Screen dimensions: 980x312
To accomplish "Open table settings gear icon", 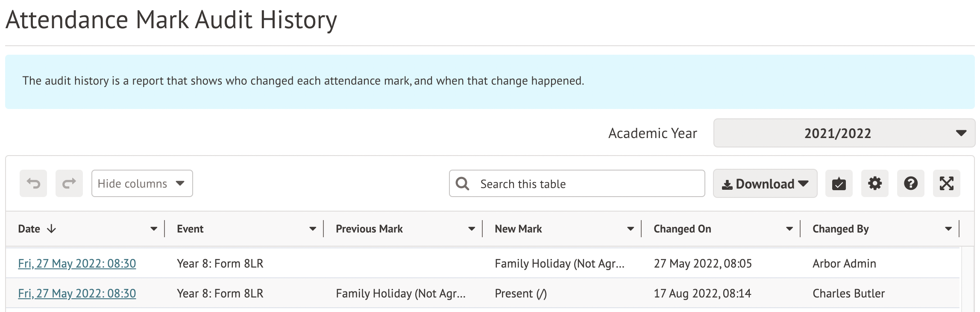I will point(874,184).
